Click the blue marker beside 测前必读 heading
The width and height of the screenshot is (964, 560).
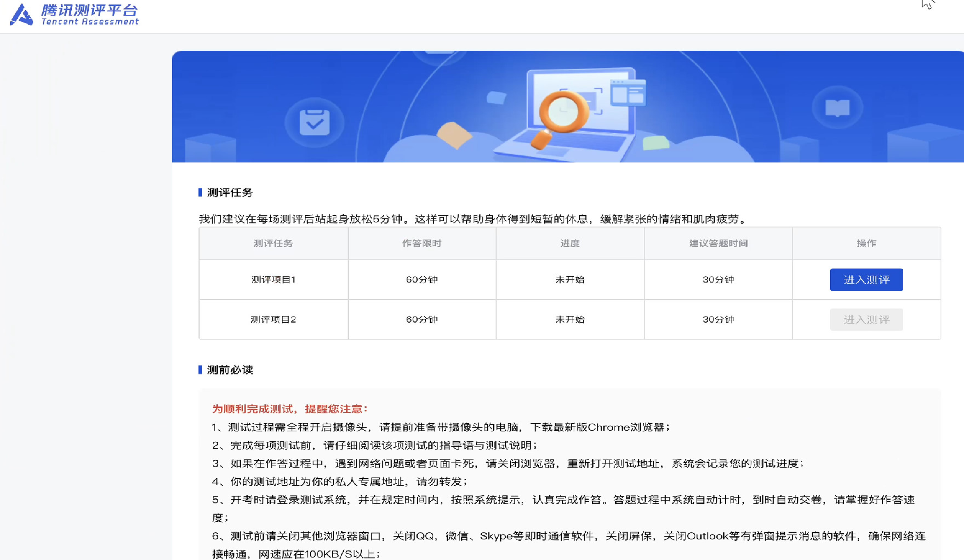tap(200, 370)
